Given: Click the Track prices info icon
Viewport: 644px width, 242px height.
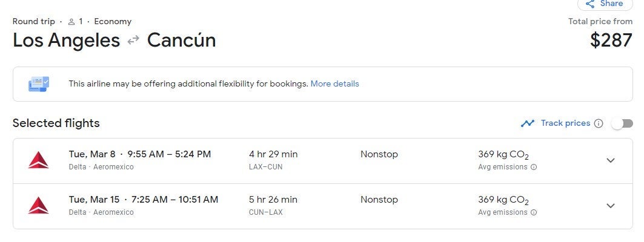Looking at the screenshot, I should 599,123.
